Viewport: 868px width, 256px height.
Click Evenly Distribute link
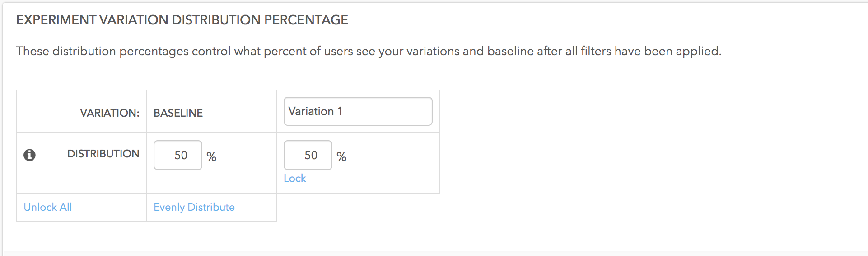tap(194, 207)
